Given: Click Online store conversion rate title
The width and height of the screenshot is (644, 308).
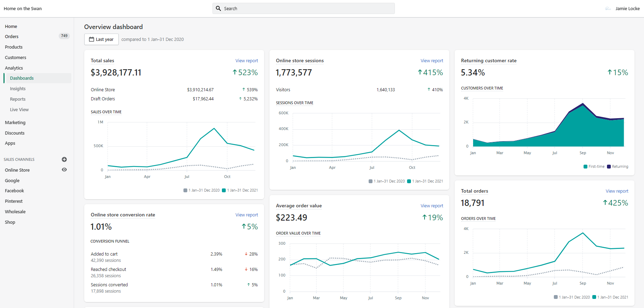Looking at the screenshot, I should [123, 215].
